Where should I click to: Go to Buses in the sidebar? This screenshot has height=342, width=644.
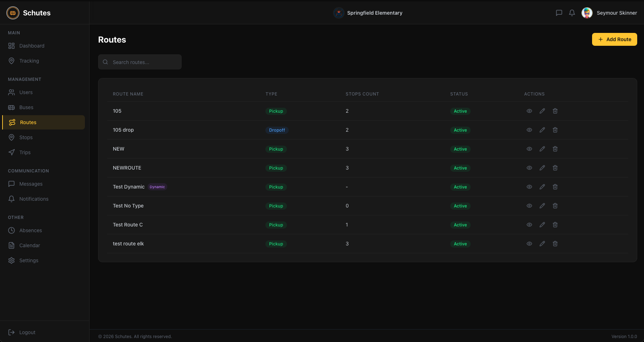26,107
